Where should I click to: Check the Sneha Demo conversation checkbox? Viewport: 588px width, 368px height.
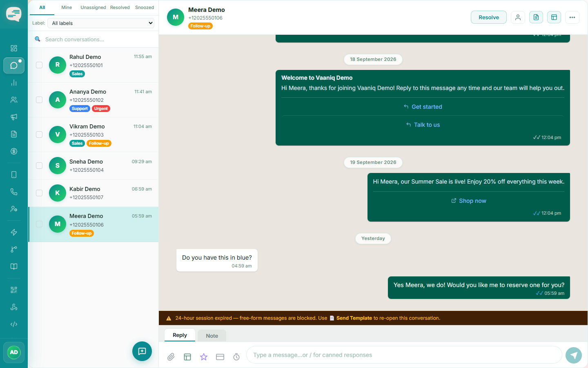coord(39,166)
